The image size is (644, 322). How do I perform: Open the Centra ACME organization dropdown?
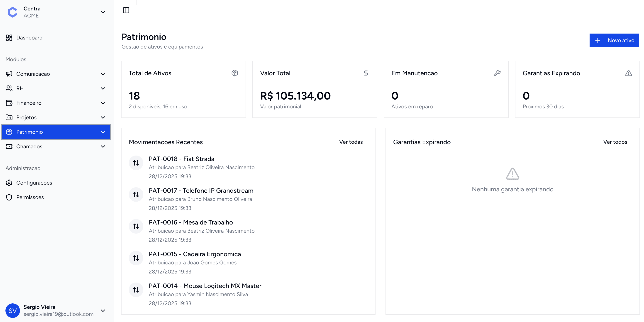tap(103, 12)
